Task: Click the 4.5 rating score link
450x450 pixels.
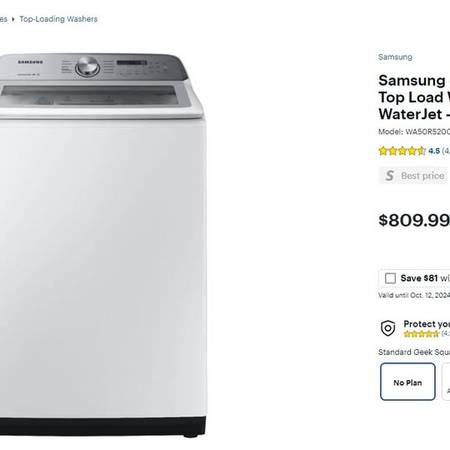Action: pos(434,151)
